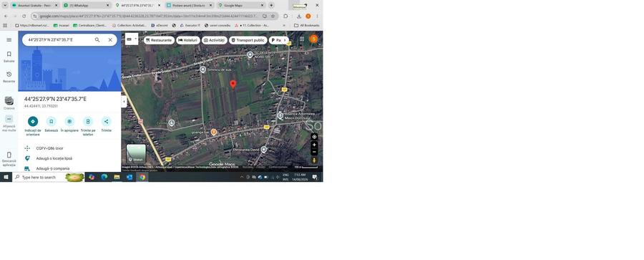Click În apropiere nearby icon
Screen dimensions: 644x260
tap(69, 121)
